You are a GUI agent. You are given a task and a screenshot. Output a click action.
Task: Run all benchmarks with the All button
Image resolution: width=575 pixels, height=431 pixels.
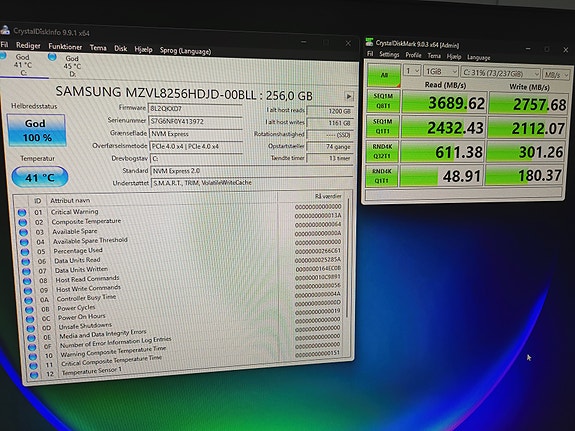384,75
